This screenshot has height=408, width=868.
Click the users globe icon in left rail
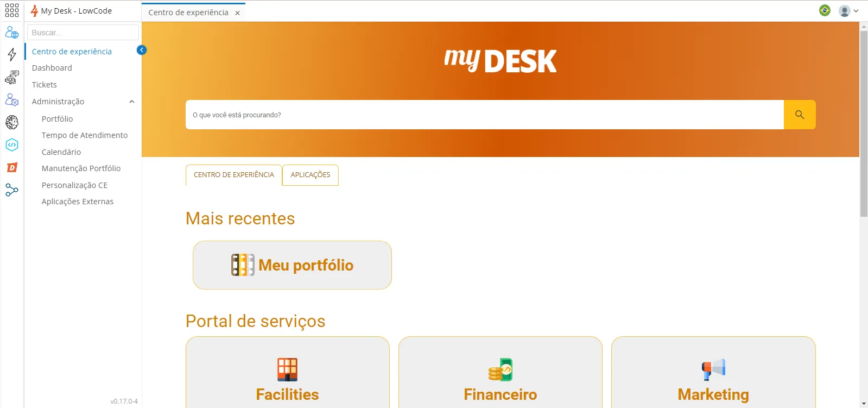12,33
